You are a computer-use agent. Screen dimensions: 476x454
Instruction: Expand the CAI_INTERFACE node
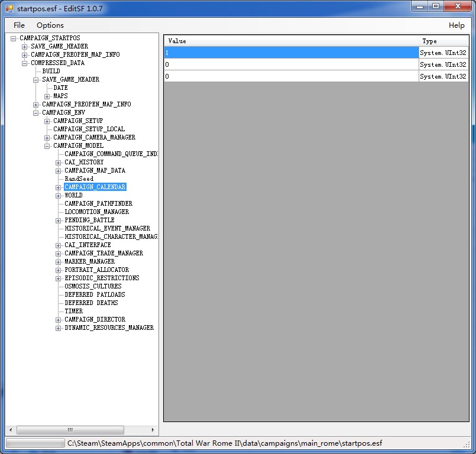(x=59, y=245)
